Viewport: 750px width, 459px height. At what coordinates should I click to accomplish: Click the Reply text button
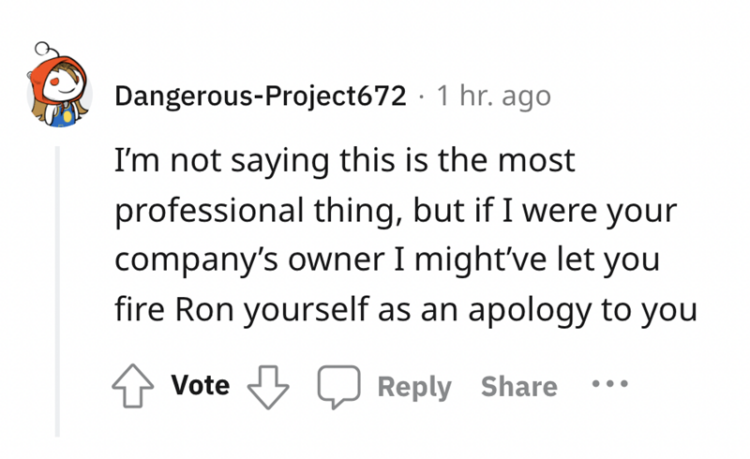click(x=414, y=386)
